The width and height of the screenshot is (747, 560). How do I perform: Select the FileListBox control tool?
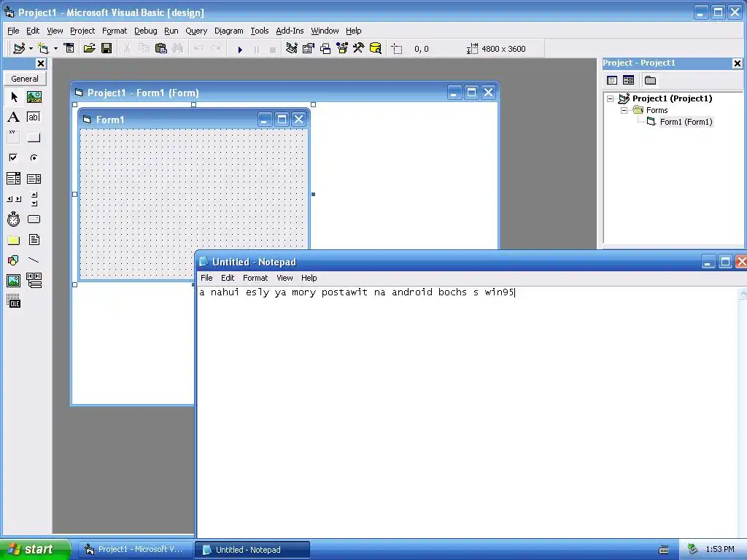pos(34,239)
